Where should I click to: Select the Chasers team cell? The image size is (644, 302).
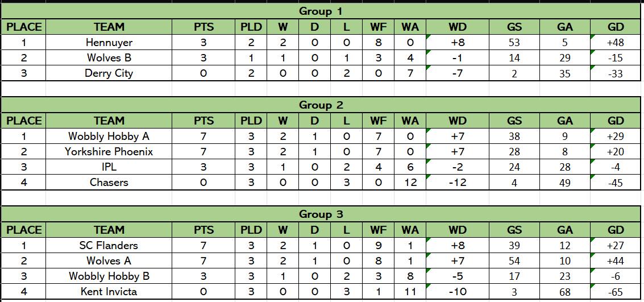point(109,183)
